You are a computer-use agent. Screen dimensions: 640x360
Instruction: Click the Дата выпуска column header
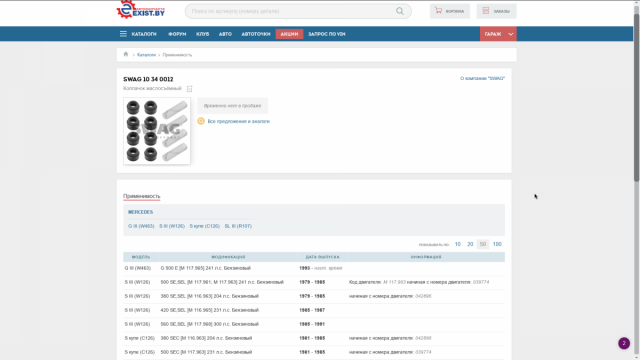point(322,257)
